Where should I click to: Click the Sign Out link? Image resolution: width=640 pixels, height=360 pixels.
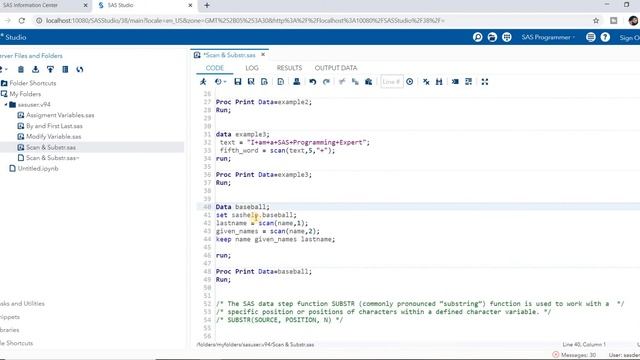pyautogui.click(x=629, y=38)
